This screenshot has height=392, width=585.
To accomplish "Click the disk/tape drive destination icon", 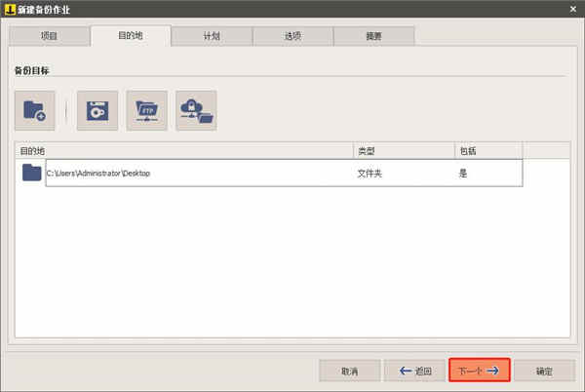I will click(x=97, y=110).
